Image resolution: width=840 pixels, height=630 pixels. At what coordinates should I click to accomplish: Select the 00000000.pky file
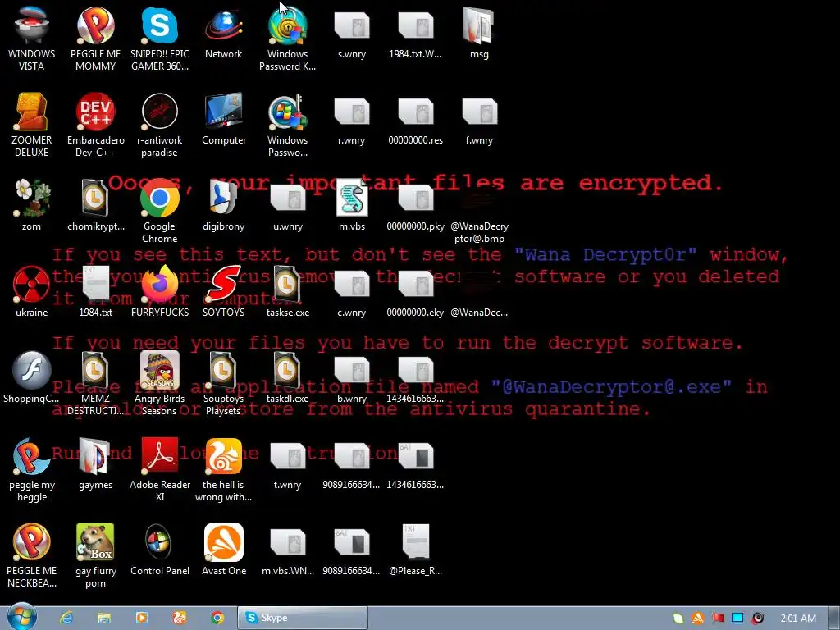tap(415, 204)
